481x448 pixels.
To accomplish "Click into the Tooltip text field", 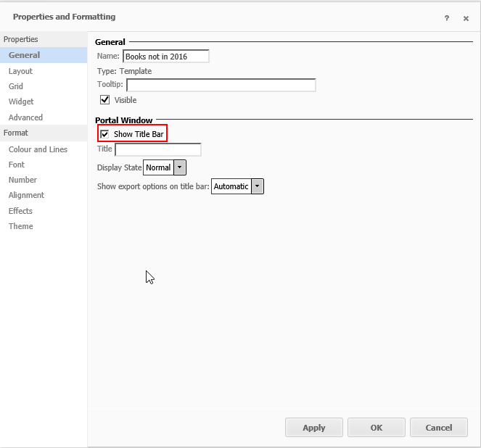I will tap(221, 85).
